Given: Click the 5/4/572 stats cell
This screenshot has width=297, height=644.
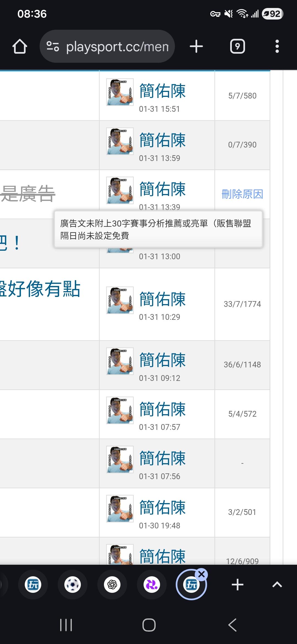Looking at the screenshot, I should point(242,414).
